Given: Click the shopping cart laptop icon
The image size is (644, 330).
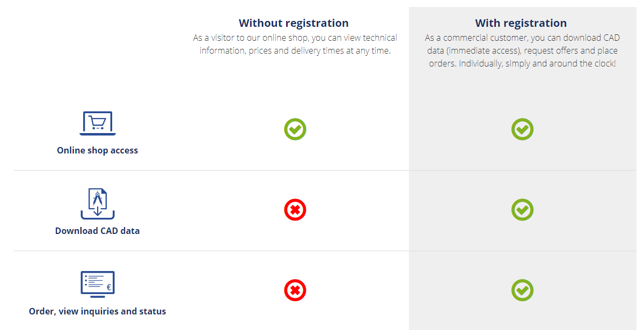Looking at the screenshot, I should point(98,123).
